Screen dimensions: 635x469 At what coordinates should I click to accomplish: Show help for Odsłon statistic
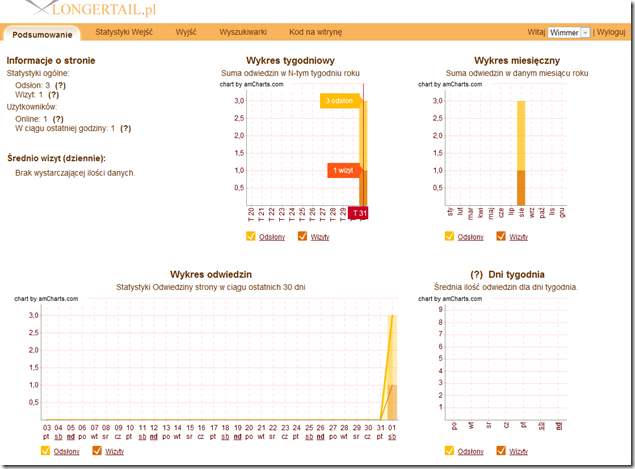coord(60,85)
